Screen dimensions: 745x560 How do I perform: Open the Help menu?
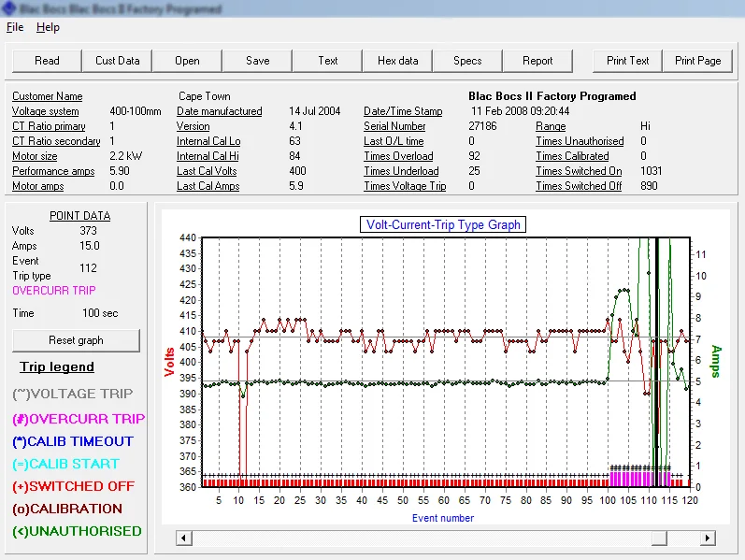pos(48,27)
